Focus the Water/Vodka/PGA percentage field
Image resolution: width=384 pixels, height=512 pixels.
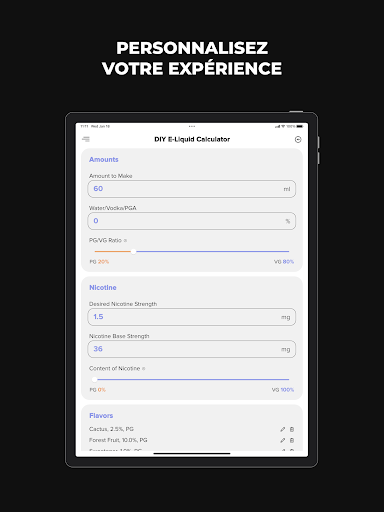tap(192, 221)
